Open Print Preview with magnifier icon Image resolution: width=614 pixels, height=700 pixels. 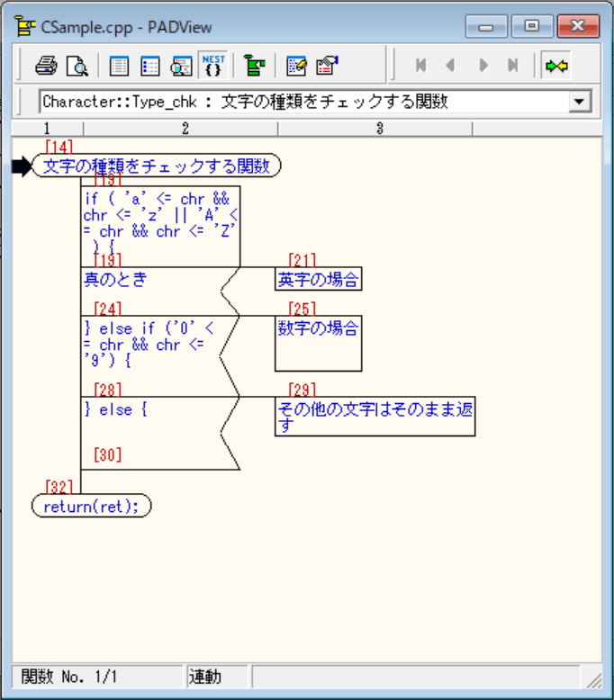[x=77, y=66]
